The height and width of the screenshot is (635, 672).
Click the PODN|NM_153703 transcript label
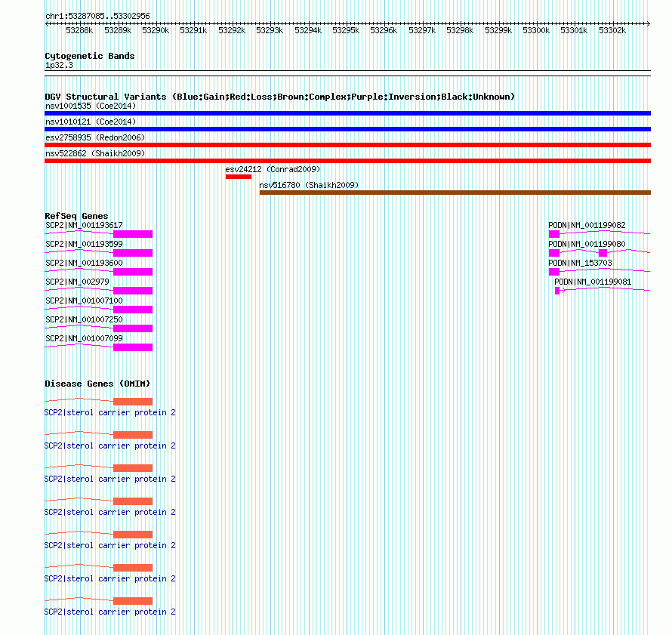580,263
